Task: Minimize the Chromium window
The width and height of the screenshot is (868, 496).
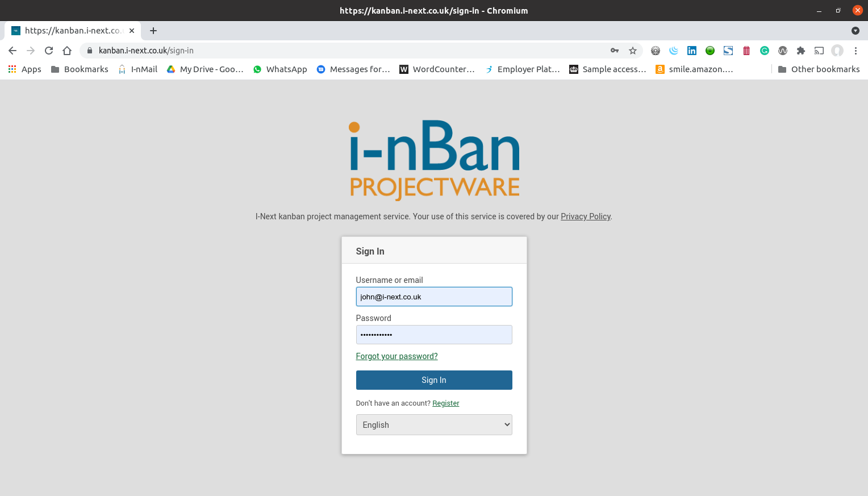Action: pyautogui.click(x=819, y=11)
